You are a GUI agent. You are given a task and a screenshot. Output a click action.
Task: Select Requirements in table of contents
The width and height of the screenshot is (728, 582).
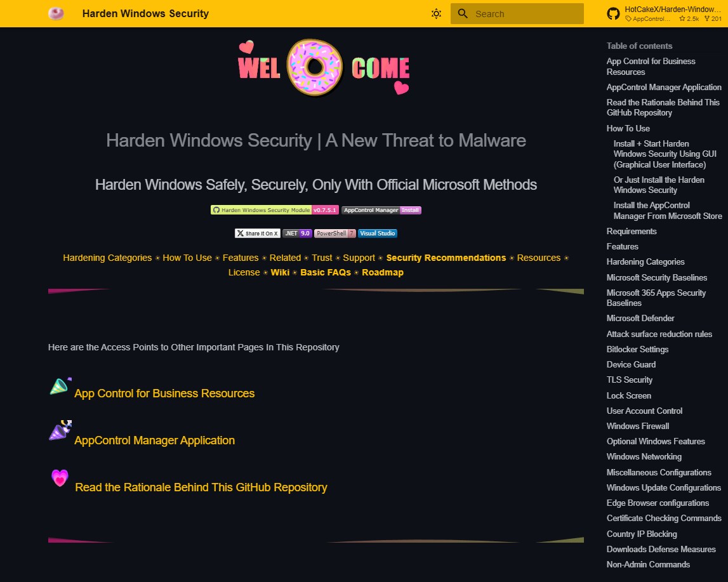(x=632, y=231)
